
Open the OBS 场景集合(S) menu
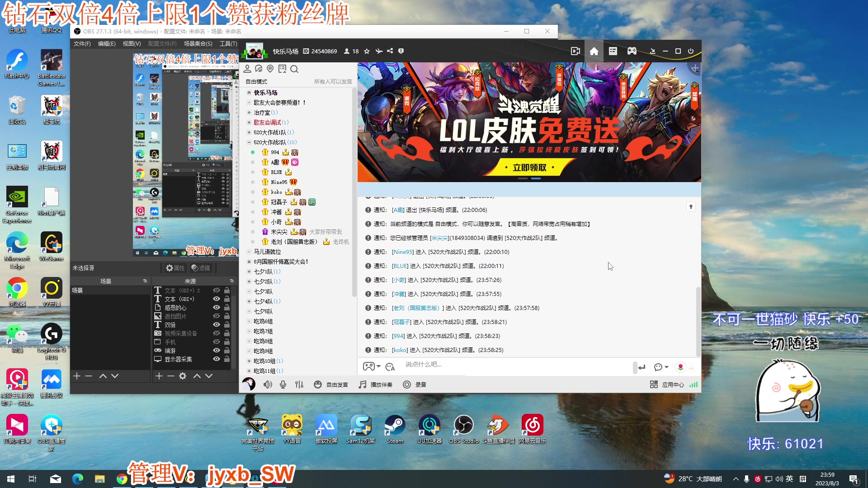(198, 44)
